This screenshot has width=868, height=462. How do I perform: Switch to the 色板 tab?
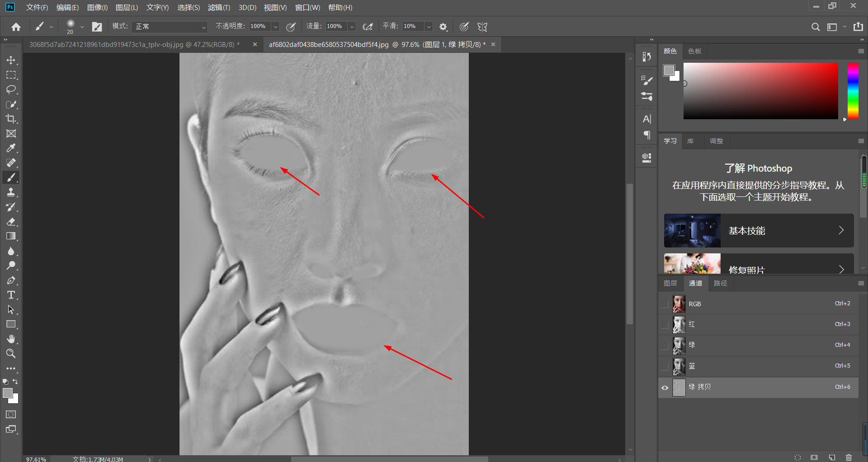coord(695,51)
